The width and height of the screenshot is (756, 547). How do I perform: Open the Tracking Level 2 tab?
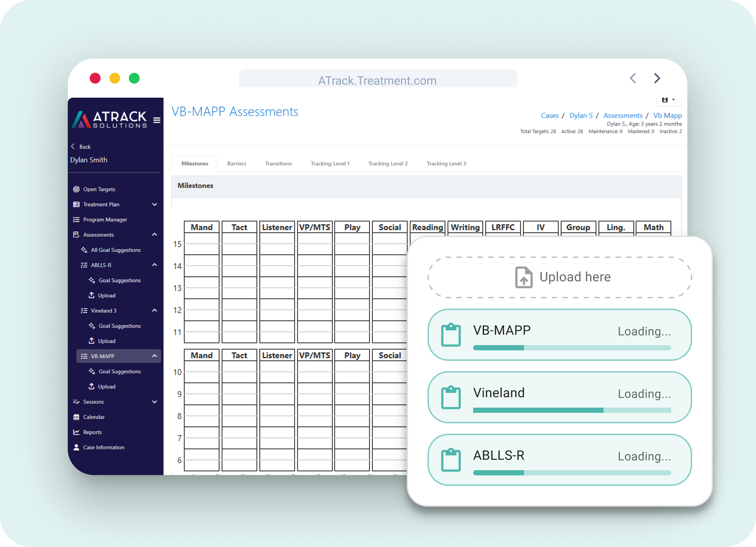388,163
